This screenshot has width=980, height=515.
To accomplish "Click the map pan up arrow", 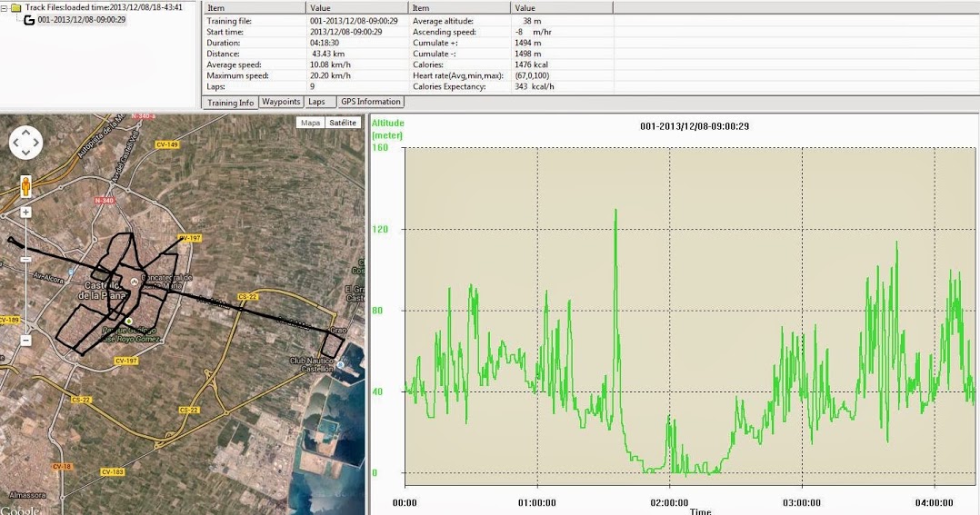I will [x=25, y=132].
